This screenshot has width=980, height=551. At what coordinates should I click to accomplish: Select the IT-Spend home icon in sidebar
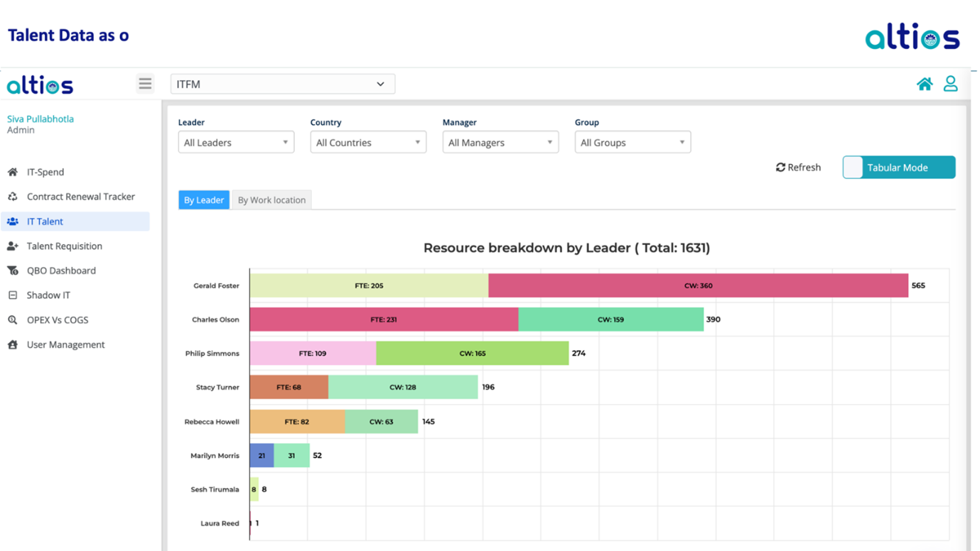(12, 172)
